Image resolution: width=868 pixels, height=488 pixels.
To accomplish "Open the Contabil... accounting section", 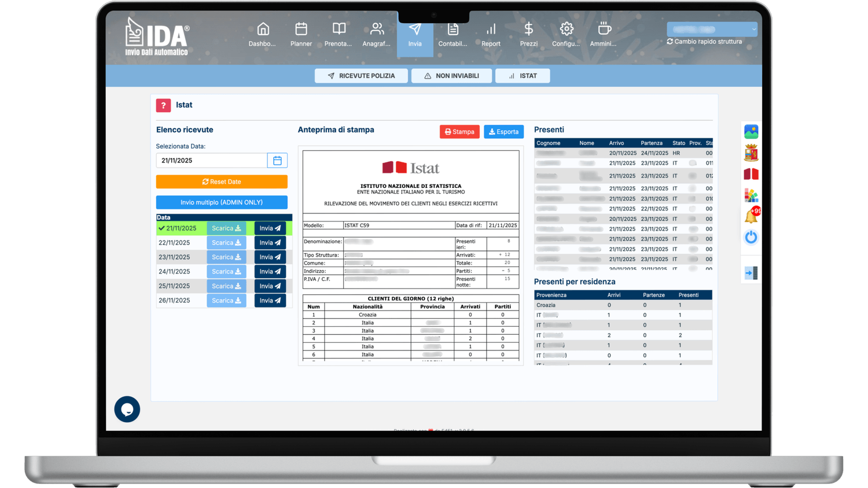I will pos(453,35).
